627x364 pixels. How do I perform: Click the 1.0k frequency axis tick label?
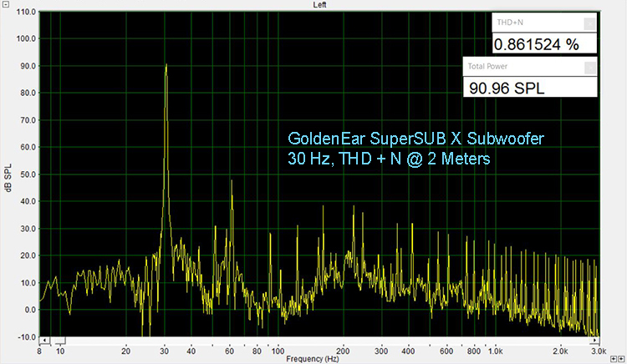tap(494, 351)
